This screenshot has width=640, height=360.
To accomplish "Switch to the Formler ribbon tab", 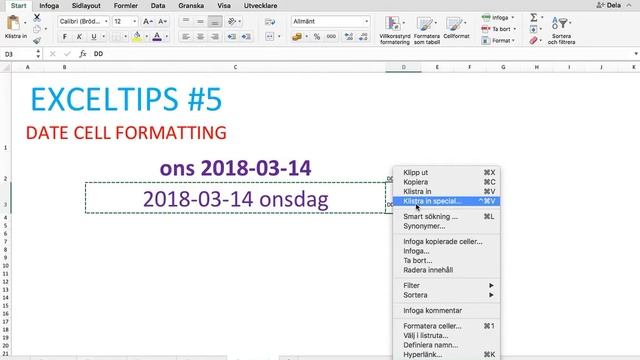I will (x=126, y=6).
